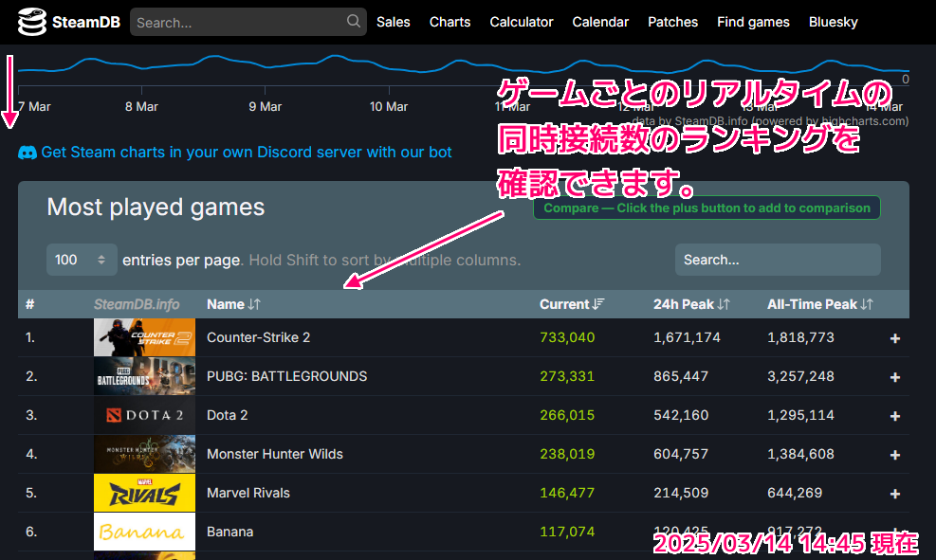This screenshot has width=936, height=560.
Task: Click the SteamDB logo icon
Action: coord(31,22)
